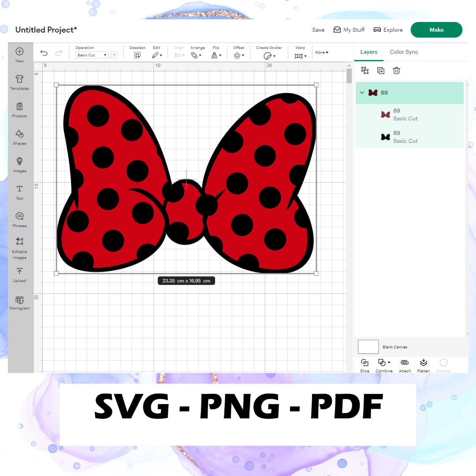Open the Edit pencil menu

tap(157, 52)
